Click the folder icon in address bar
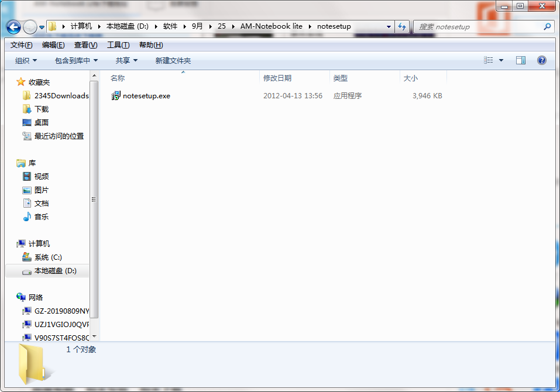The height and width of the screenshot is (392, 560). tap(53, 26)
